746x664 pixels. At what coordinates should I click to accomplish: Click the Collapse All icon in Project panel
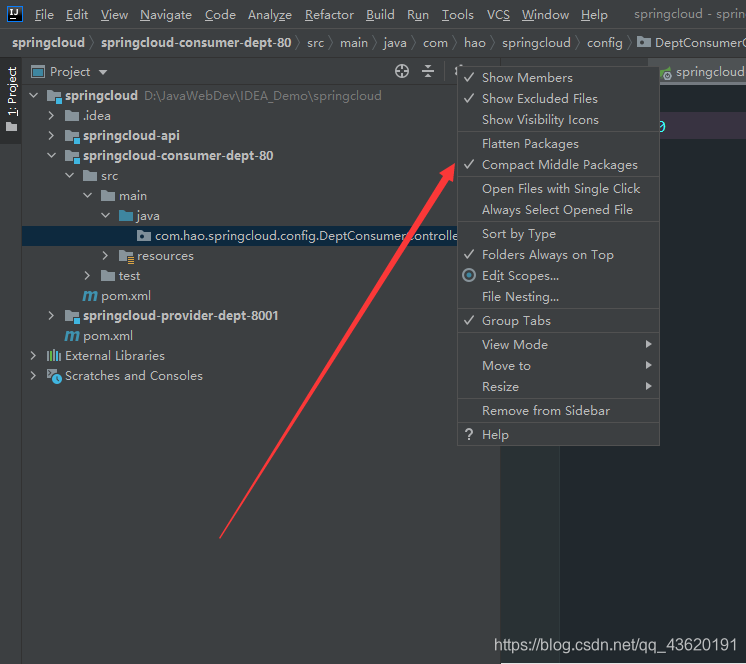coord(428,71)
